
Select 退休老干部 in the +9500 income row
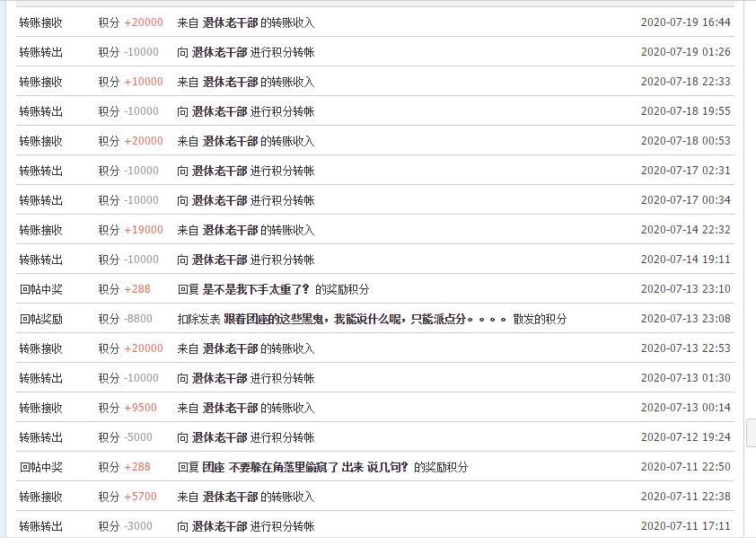(x=230, y=408)
